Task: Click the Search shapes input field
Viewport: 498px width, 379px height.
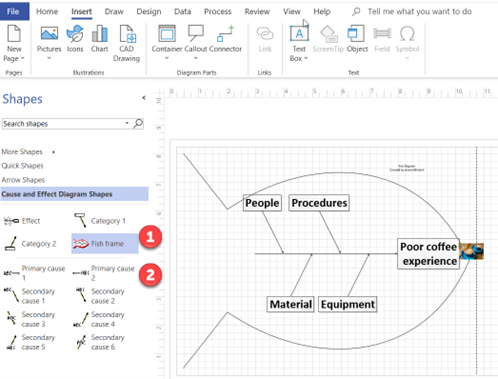Action: click(63, 124)
